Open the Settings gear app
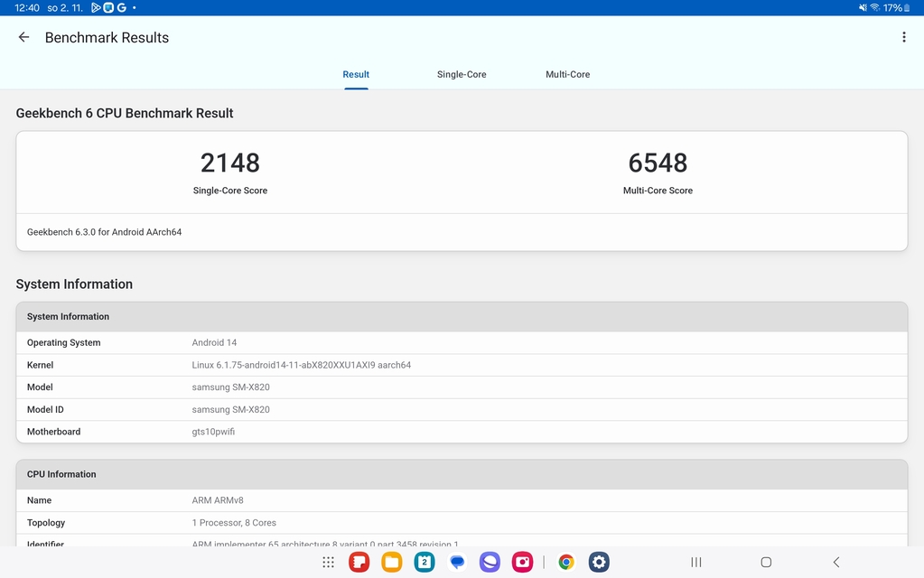Image resolution: width=924 pixels, height=578 pixels. 599,562
